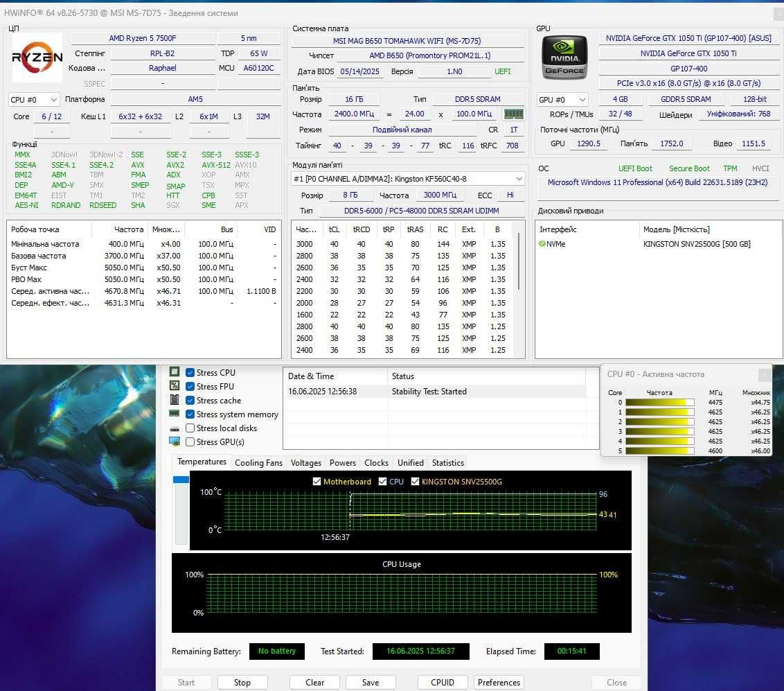The height and width of the screenshot is (691, 784).
Task: Click the BIOS date 05/14/2025 field
Action: (x=360, y=71)
